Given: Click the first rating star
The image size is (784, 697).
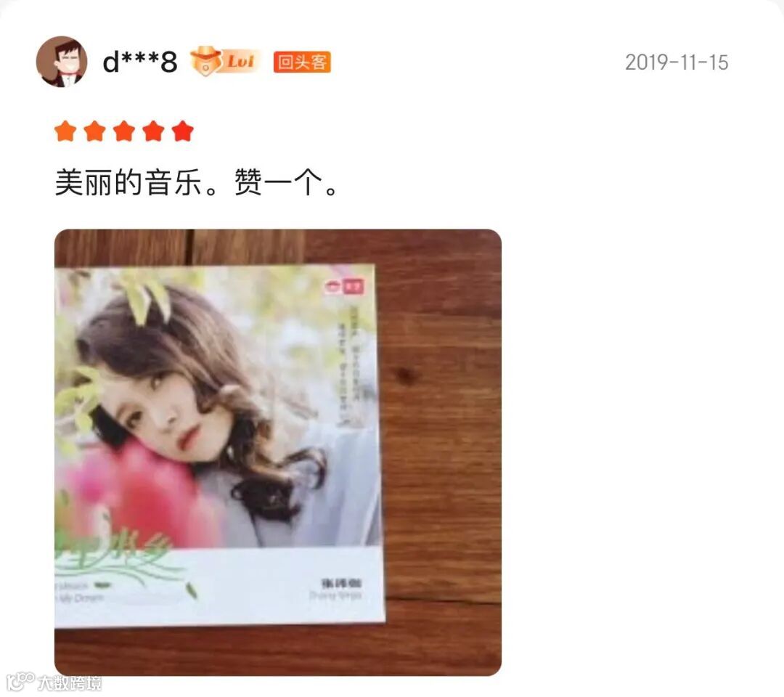Looking at the screenshot, I should (x=65, y=131).
